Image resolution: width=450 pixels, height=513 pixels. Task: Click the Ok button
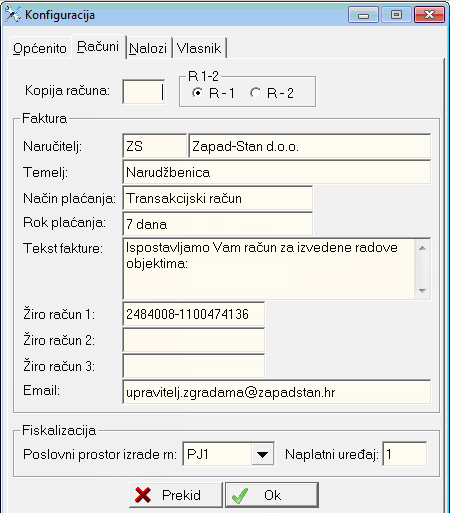pyautogui.click(x=272, y=495)
